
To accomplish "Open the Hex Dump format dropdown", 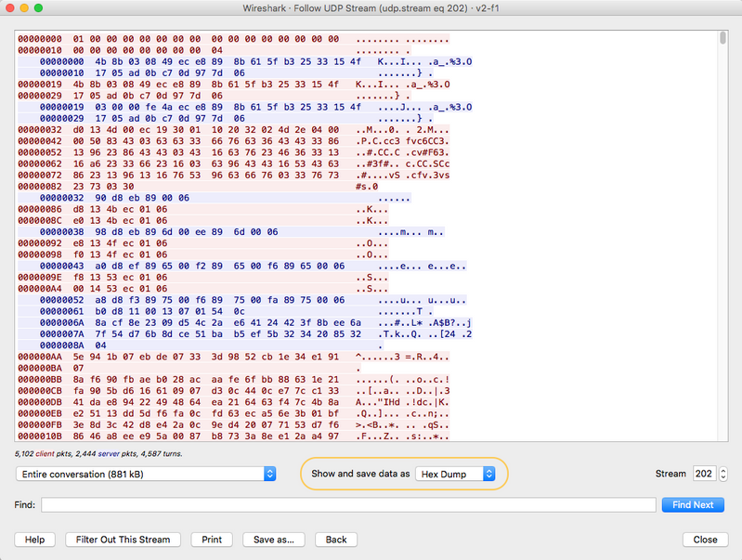I will click(455, 474).
